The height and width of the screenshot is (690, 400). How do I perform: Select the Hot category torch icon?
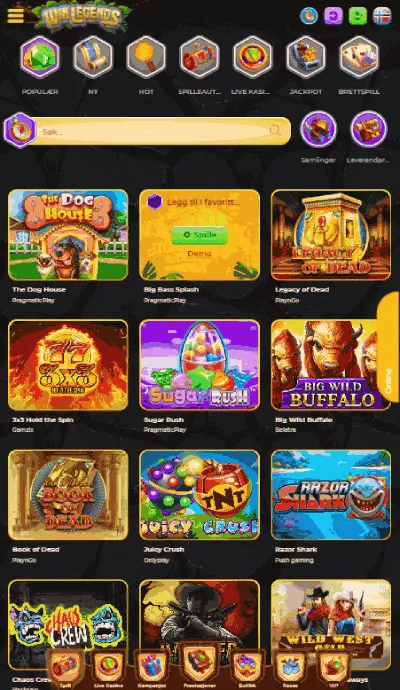(146, 57)
